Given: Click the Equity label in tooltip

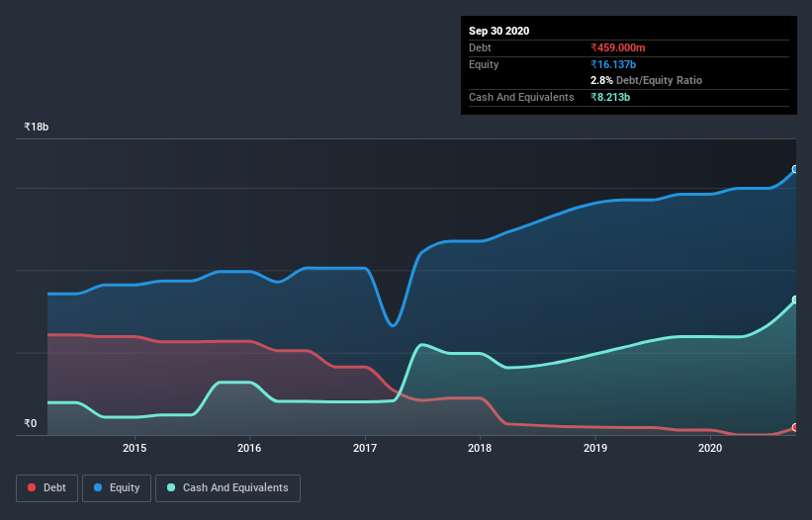Looking at the screenshot, I should point(484,64).
